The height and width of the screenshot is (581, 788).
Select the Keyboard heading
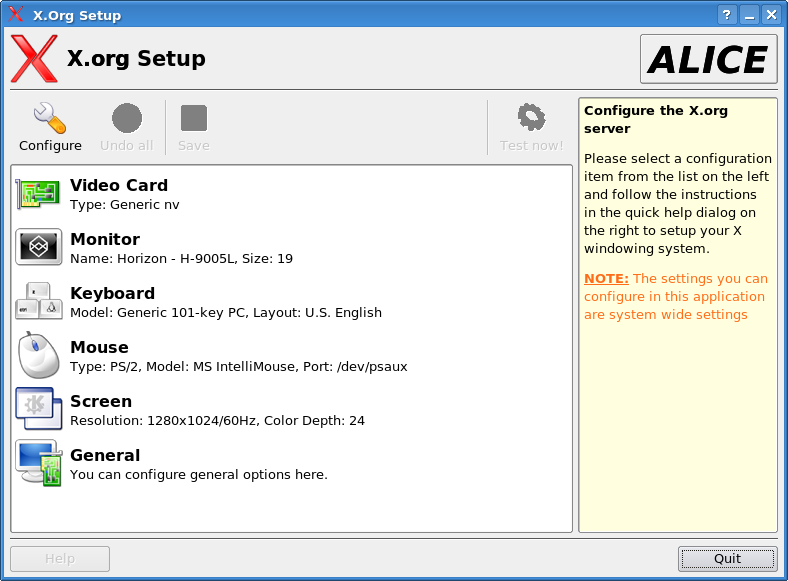113,294
